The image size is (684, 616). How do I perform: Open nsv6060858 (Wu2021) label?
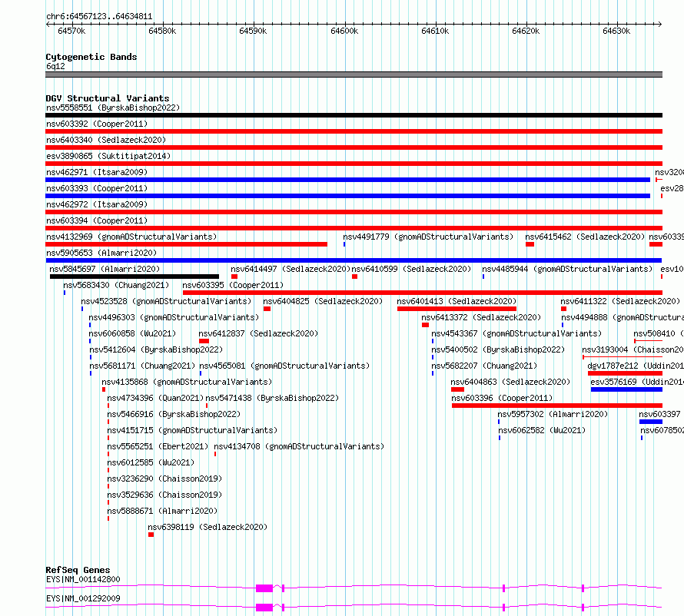pyautogui.click(x=132, y=333)
